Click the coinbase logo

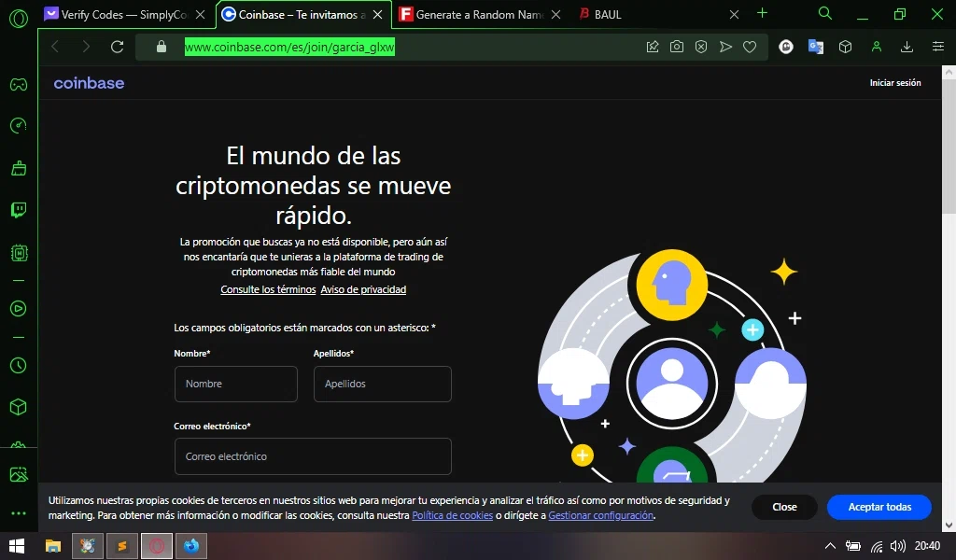[89, 83]
